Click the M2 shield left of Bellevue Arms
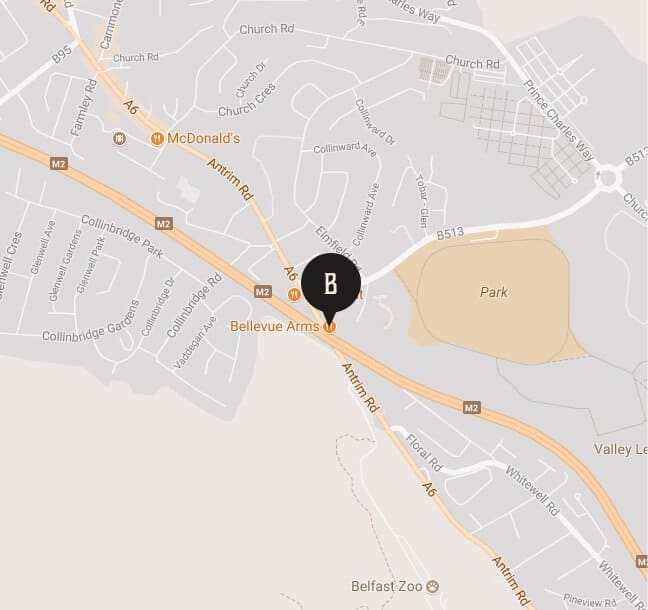 pos(263,292)
